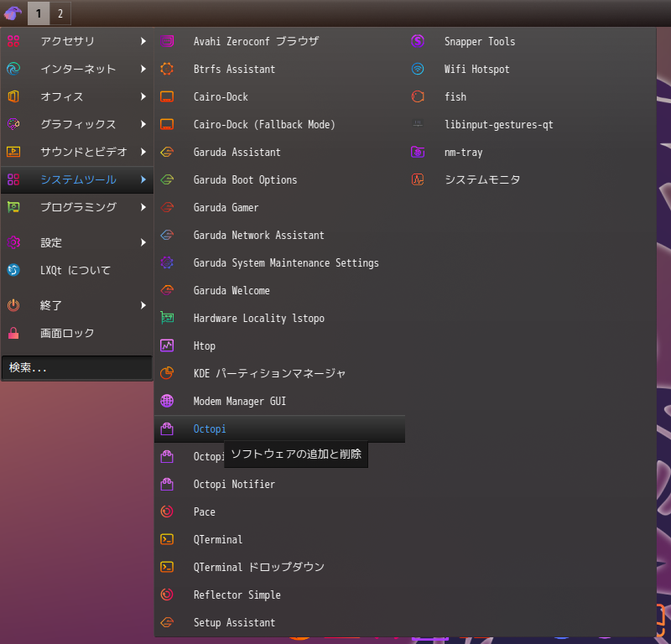Expand the プログラミング submenu arrow
This screenshot has height=644, width=671.
click(x=143, y=207)
